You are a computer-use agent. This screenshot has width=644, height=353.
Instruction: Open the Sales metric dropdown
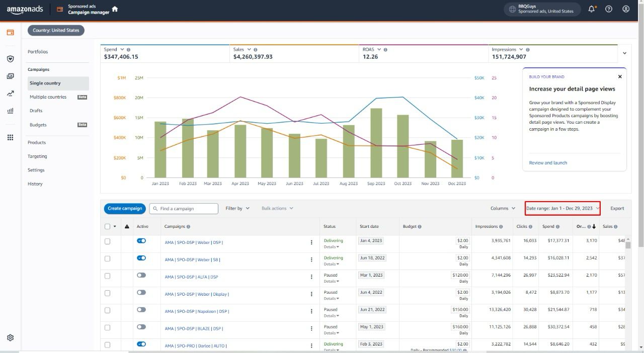click(249, 50)
